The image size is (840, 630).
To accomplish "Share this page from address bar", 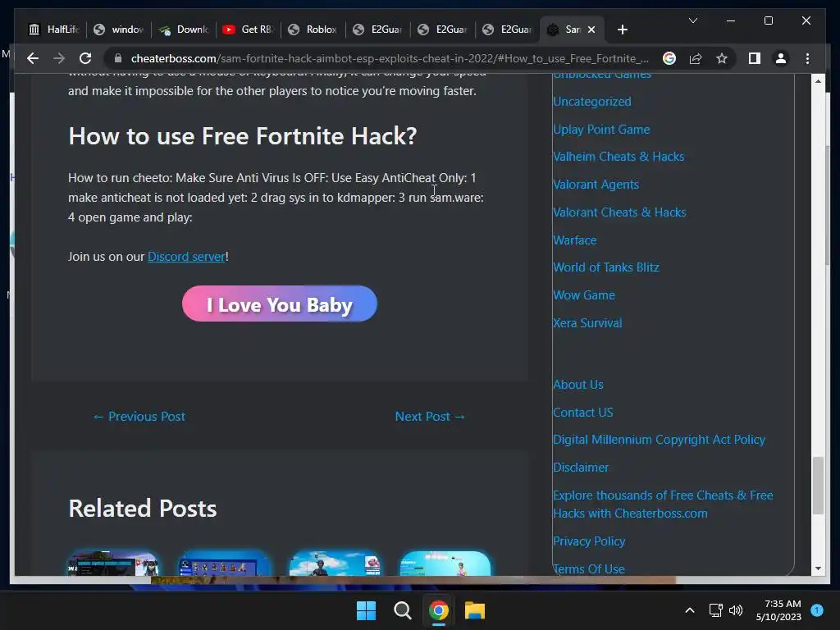I will click(x=696, y=58).
